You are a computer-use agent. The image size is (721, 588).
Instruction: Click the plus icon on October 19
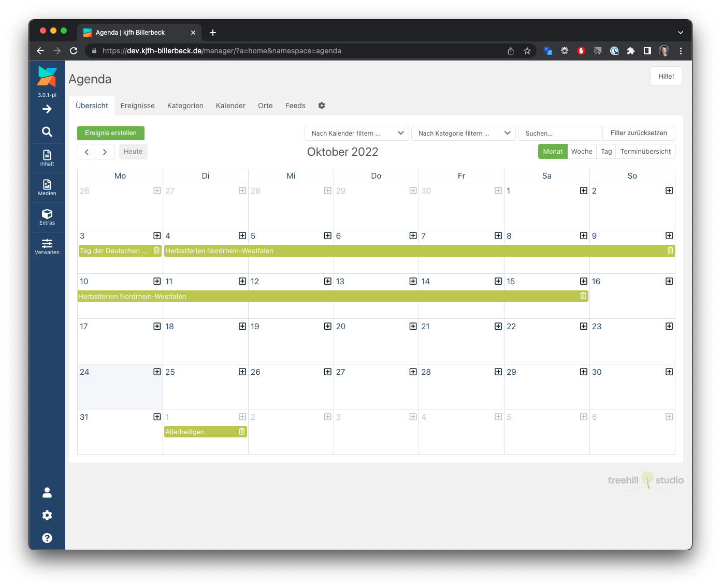[x=327, y=327]
